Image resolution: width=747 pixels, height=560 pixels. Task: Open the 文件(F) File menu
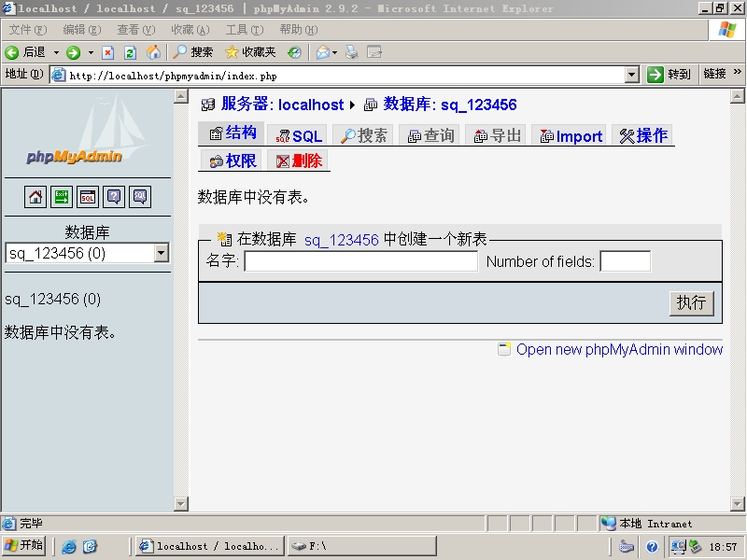28,30
